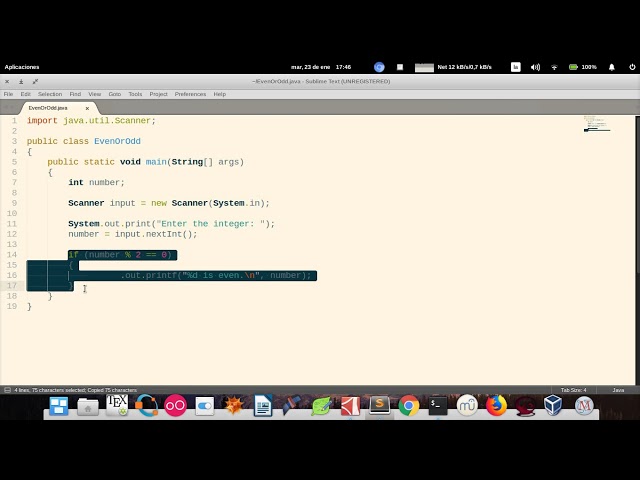Click line number 1 in gutter
Screen dimensions: 640x480
pos(14,120)
